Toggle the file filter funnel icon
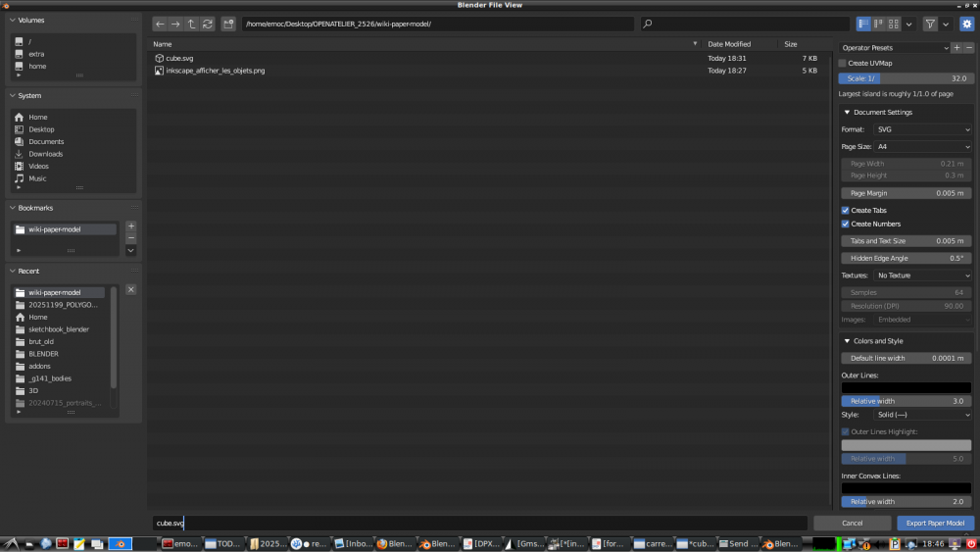 (930, 24)
